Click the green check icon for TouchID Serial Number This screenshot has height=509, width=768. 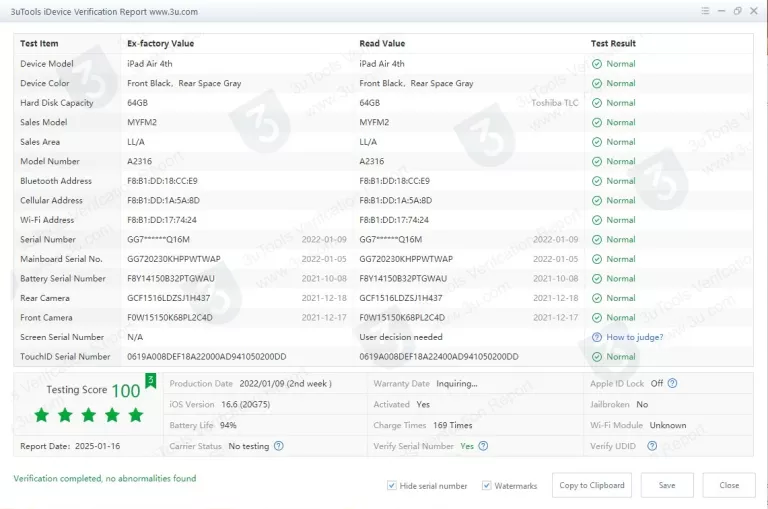(597, 357)
